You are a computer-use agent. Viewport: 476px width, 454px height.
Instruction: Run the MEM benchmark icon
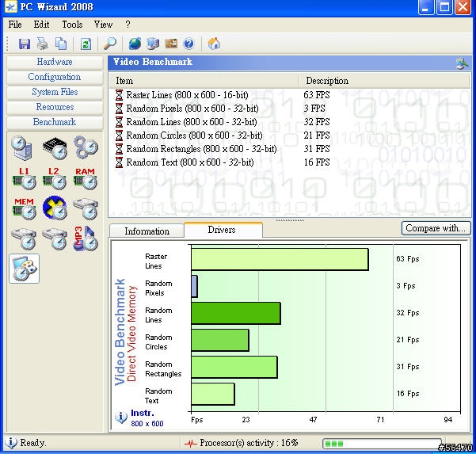pyautogui.click(x=25, y=208)
